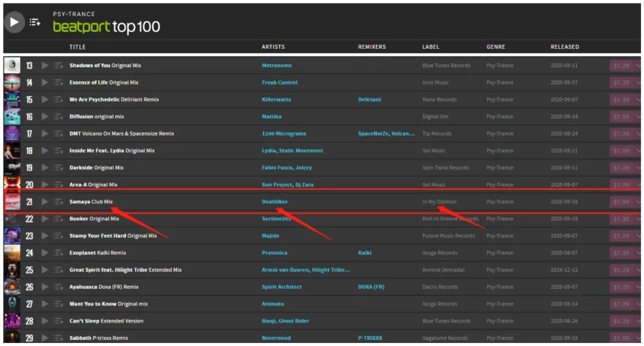644x346 pixels.
Task: Buy Samaya Club Mix price button
Action: [x=621, y=202]
